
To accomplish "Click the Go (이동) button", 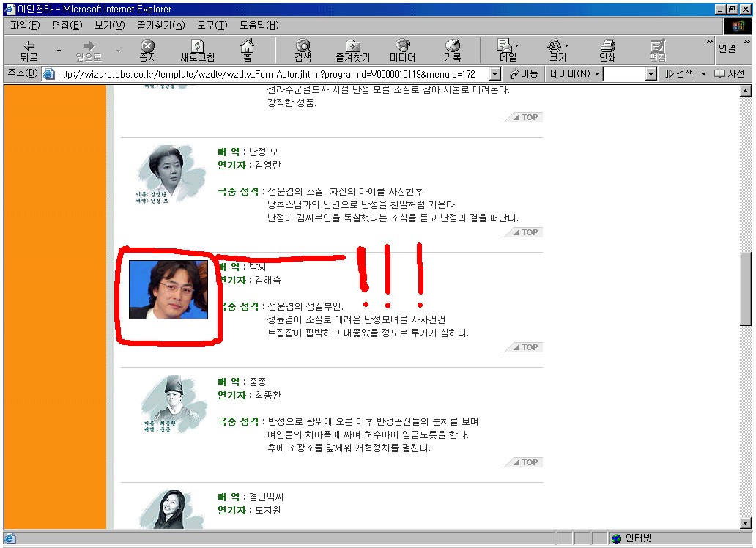I will 524,74.
